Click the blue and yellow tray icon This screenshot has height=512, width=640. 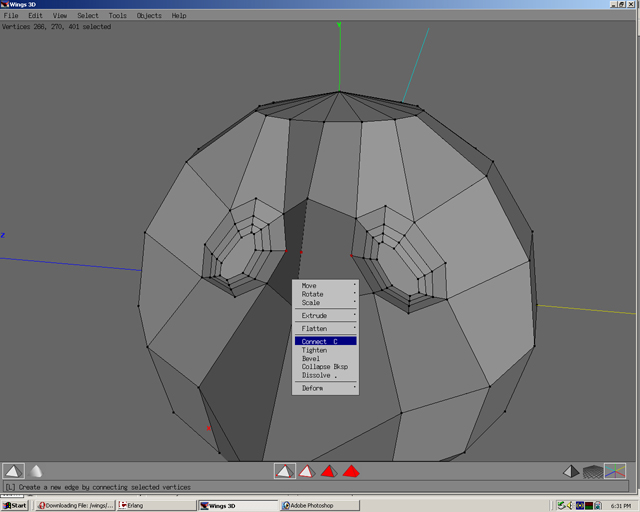580,505
